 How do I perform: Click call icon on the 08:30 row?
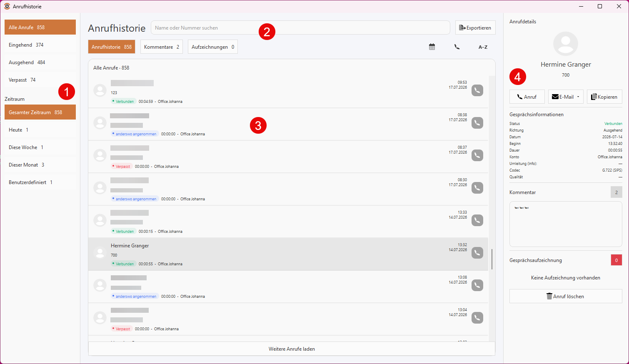pyautogui.click(x=477, y=188)
